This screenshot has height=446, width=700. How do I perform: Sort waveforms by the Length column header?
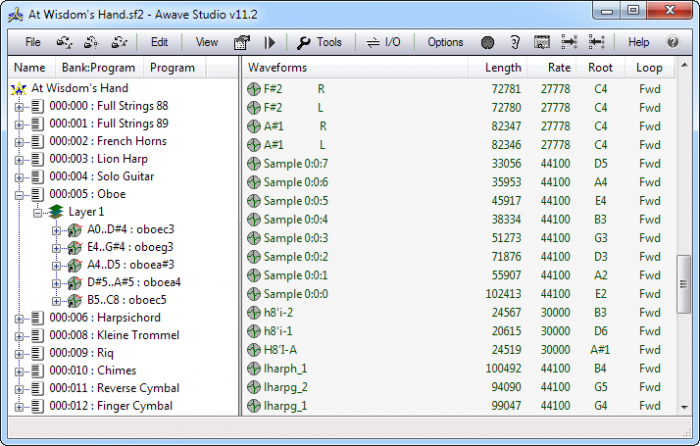click(503, 68)
